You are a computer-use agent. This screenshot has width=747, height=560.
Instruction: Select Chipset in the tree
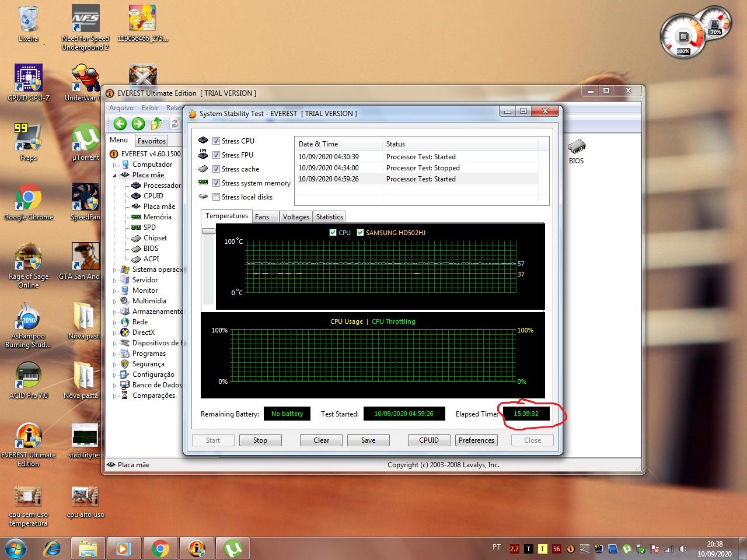155,238
